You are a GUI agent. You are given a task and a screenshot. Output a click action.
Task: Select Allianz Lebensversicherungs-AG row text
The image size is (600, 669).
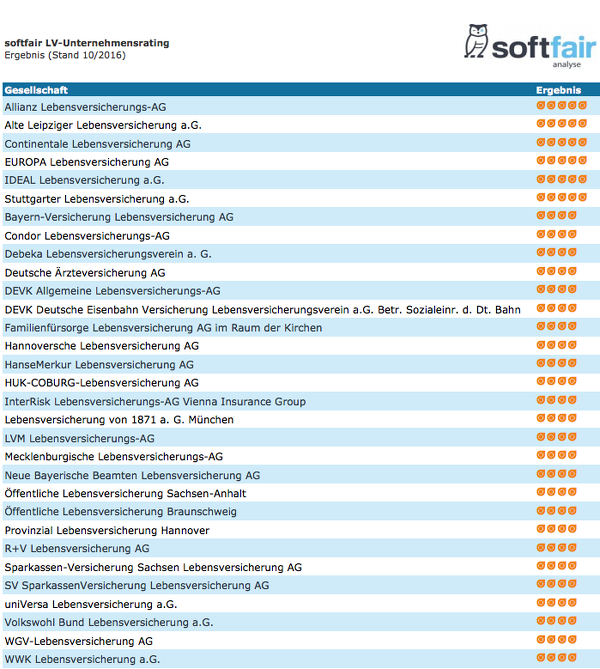pyautogui.click(x=85, y=107)
